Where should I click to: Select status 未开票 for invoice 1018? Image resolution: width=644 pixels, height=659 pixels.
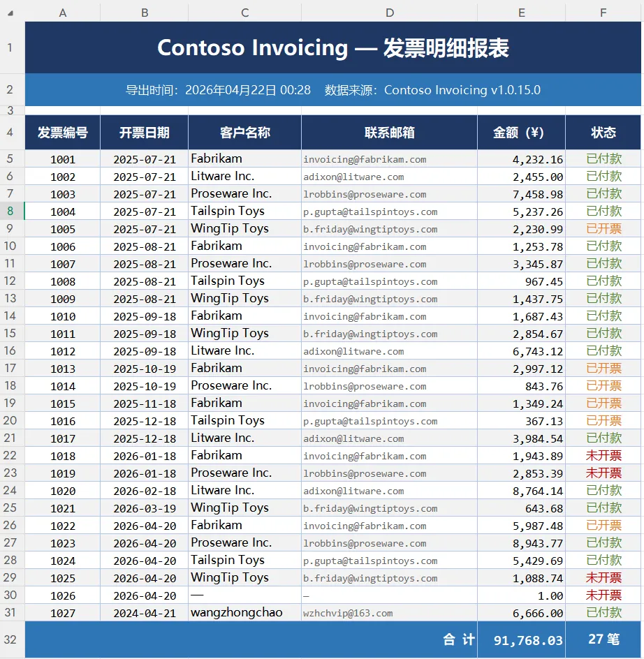pyautogui.click(x=603, y=456)
